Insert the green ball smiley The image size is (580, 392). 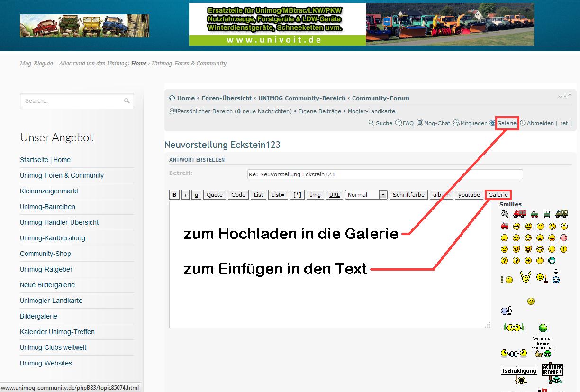coord(543,328)
